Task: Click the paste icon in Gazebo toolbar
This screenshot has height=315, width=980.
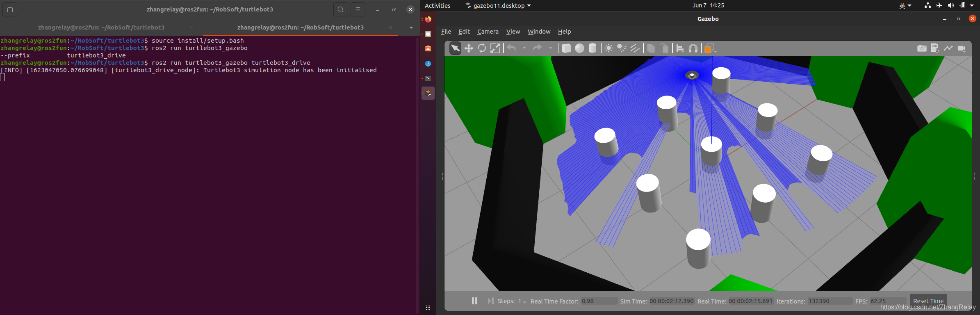Action: (664, 48)
